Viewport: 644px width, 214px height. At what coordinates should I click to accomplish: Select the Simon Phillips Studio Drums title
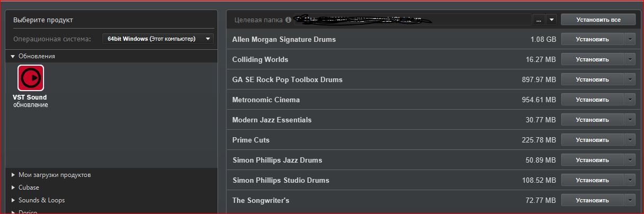(x=281, y=180)
